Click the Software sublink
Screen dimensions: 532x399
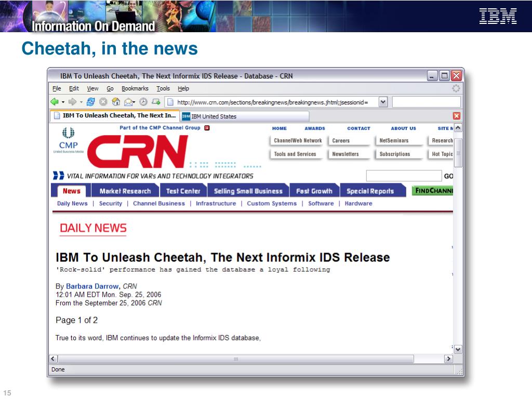point(321,204)
